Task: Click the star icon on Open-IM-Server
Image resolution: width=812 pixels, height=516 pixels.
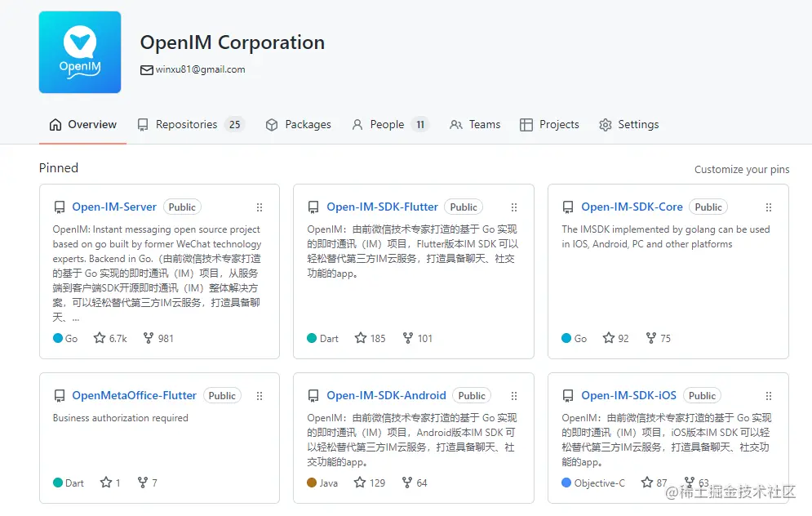Action: tap(100, 338)
